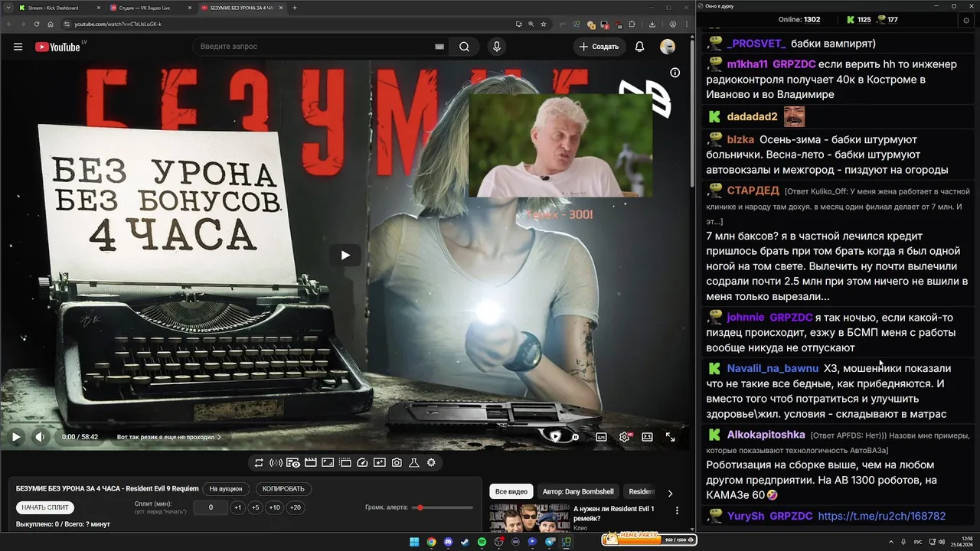Switch to 'Студия — VK Видео Live' tab
The image size is (980, 551).
[149, 8]
